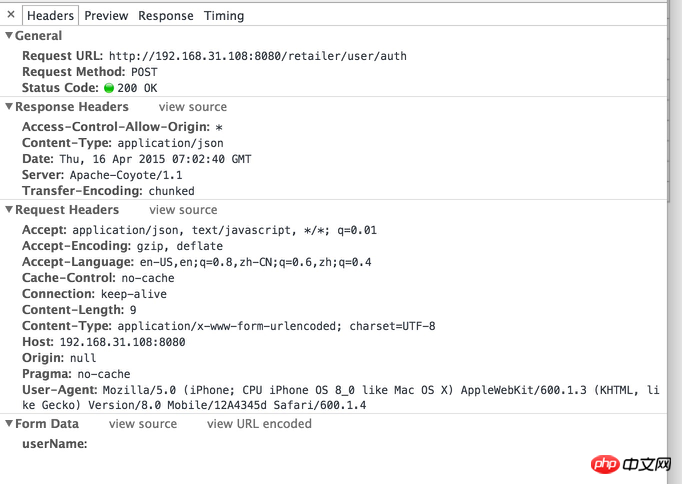Click view URL encoded link
This screenshot has width=682, height=484.
pyautogui.click(x=259, y=424)
